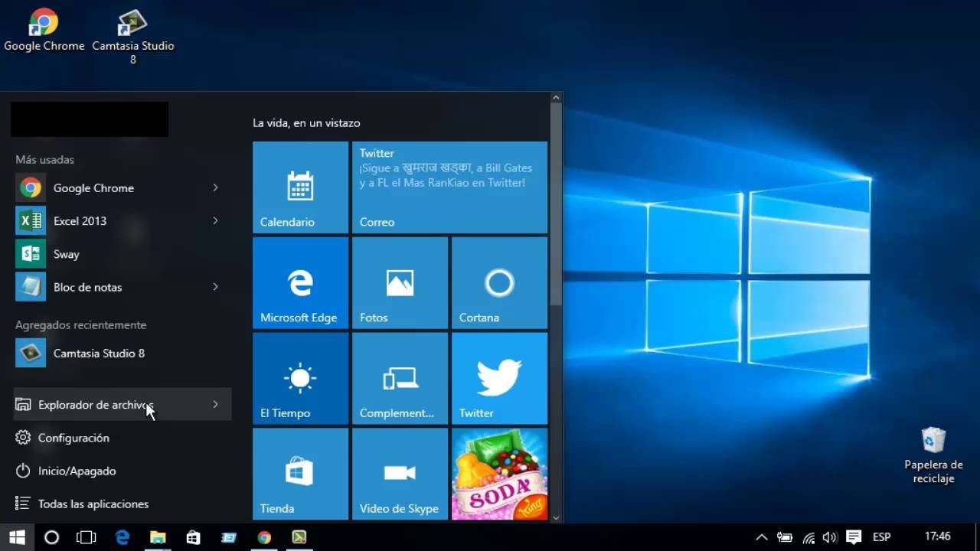Open the Cortana tile
The height and width of the screenshot is (551, 980).
coord(499,282)
